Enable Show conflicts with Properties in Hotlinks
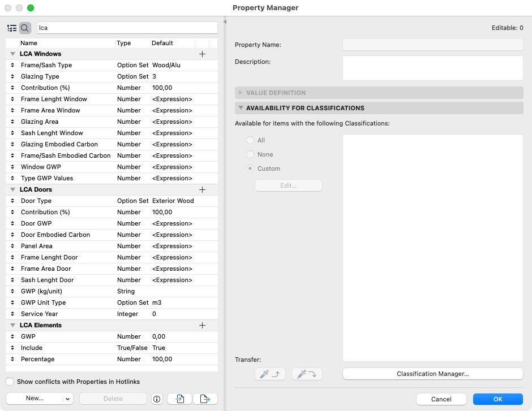 tap(10, 382)
